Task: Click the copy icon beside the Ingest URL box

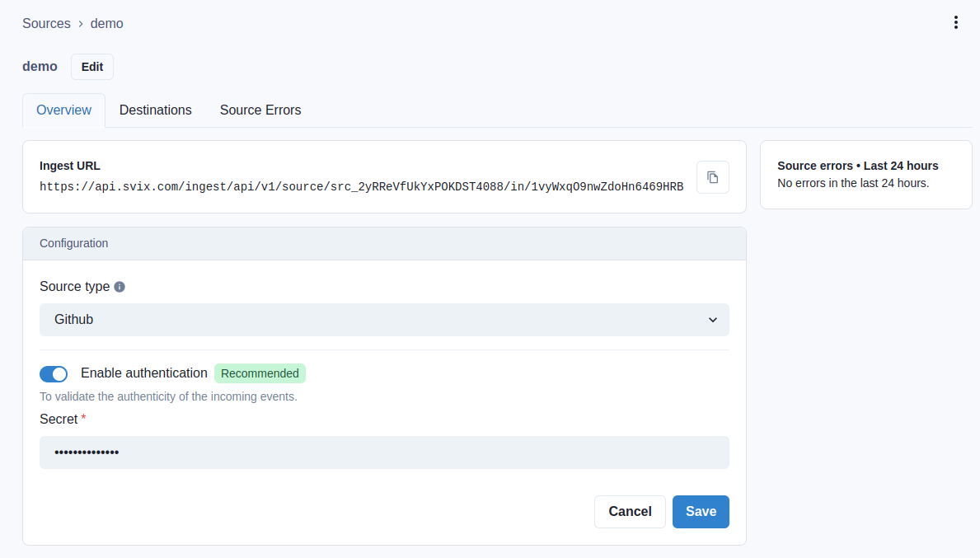Action: click(x=712, y=177)
